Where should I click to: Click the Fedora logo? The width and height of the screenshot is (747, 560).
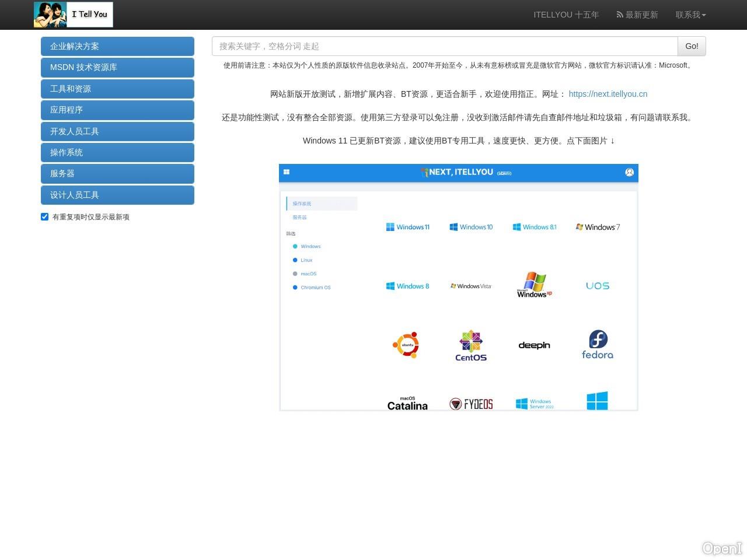[597, 344]
